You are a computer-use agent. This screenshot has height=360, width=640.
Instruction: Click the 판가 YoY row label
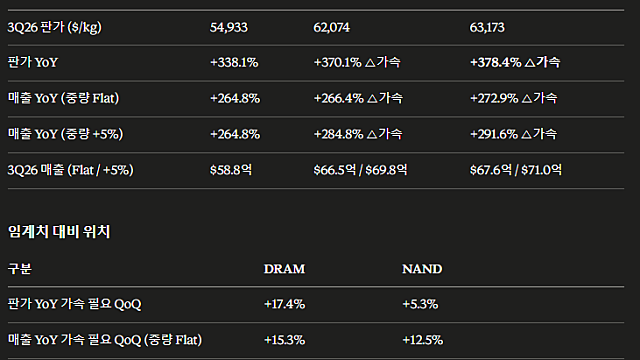click(x=33, y=62)
